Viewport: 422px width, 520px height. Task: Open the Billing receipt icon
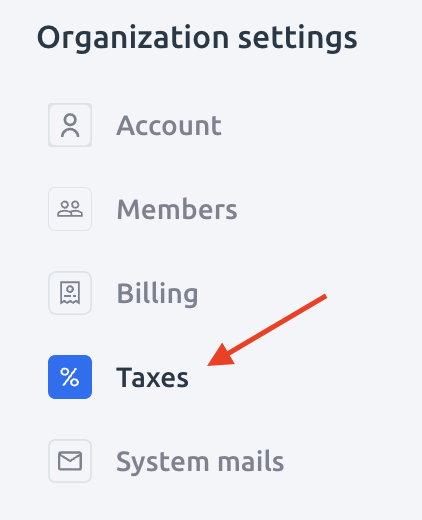(70, 293)
